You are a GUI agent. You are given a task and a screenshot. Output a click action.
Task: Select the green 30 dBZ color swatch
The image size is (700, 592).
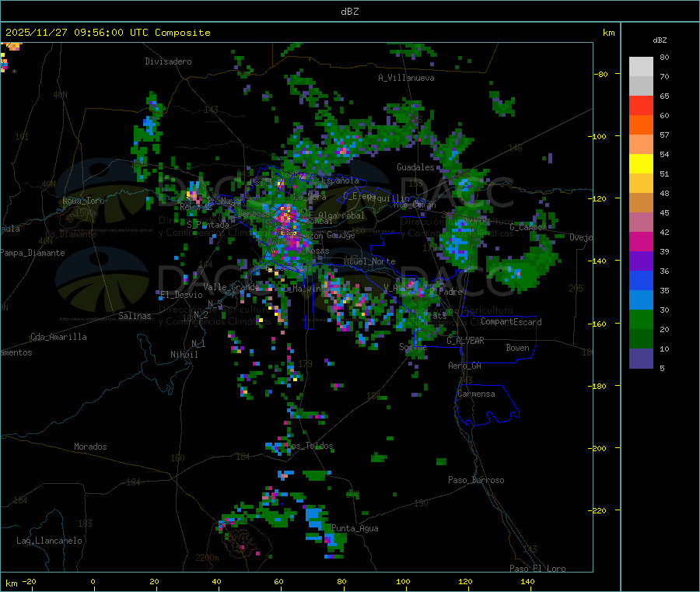click(x=641, y=319)
